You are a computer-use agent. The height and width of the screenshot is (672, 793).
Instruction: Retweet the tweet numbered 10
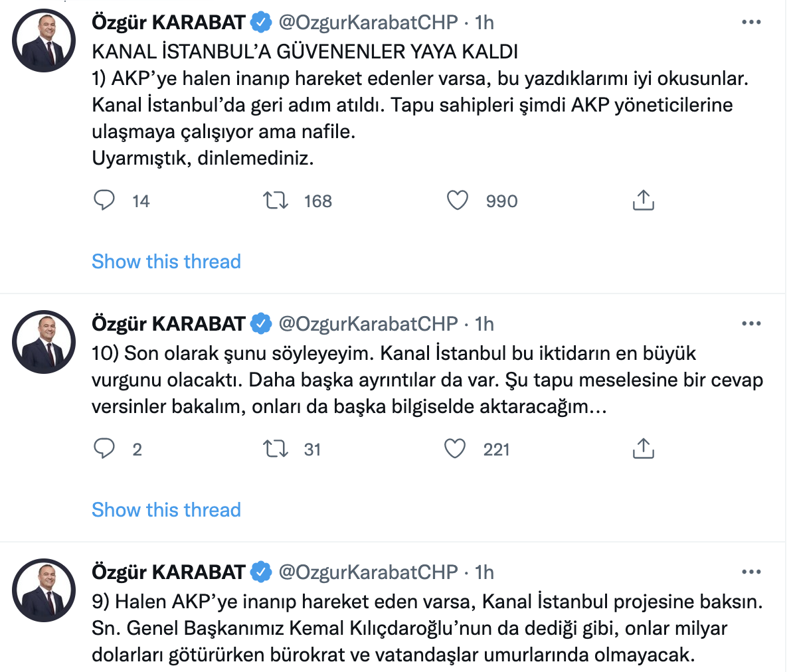pos(274,449)
